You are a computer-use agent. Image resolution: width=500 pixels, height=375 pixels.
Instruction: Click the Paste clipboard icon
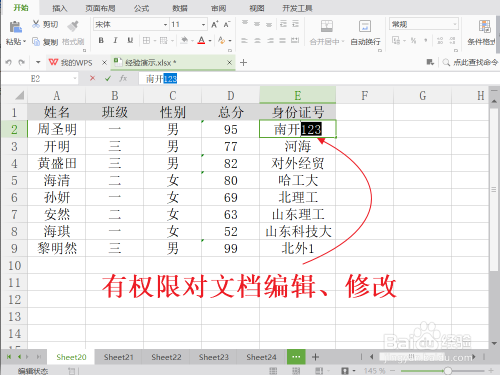click(15, 27)
